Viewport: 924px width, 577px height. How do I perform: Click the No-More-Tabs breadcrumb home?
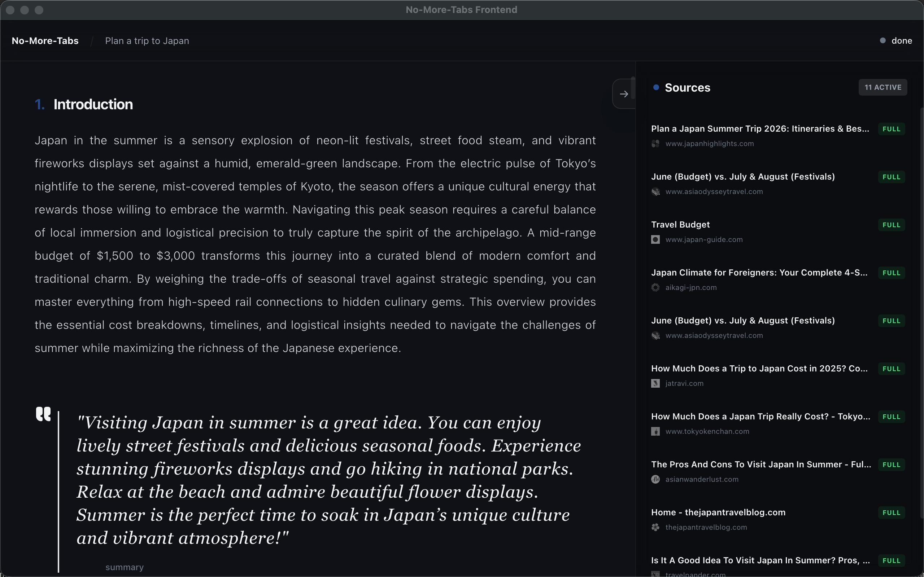click(x=45, y=41)
